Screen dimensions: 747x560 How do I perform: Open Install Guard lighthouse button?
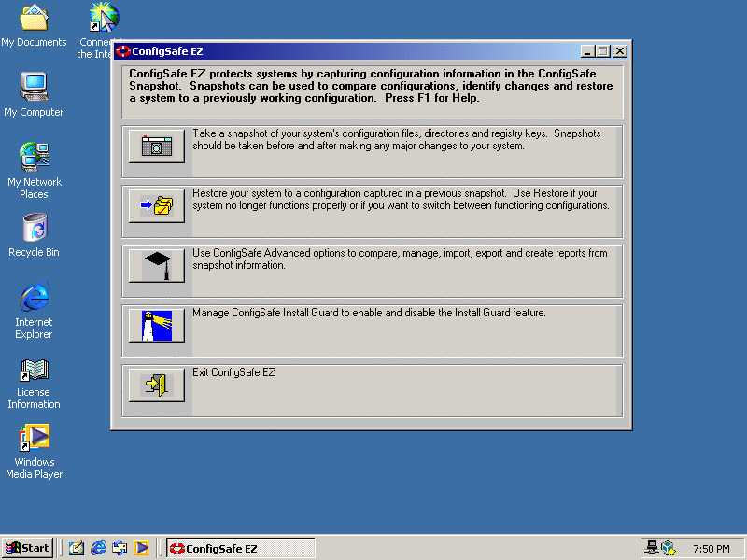[156, 326]
